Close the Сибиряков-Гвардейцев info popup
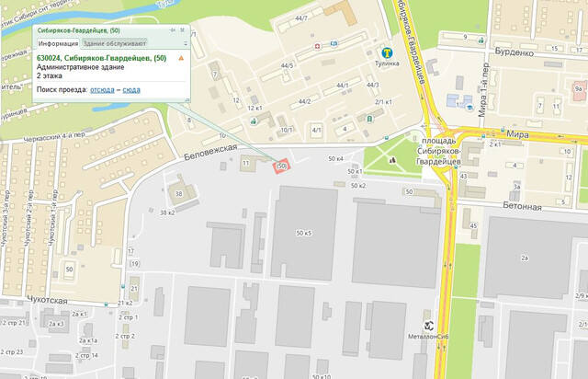The width and height of the screenshot is (588, 379). [x=183, y=30]
